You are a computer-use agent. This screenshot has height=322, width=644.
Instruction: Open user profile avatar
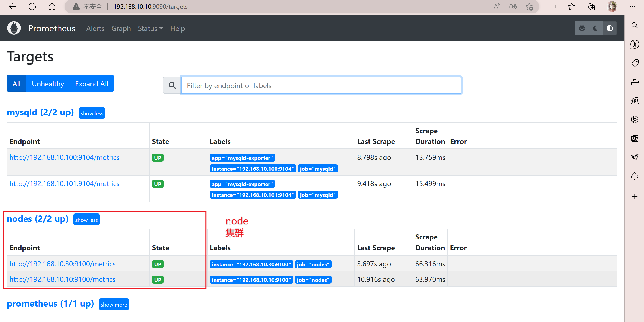pyautogui.click(x=612, y=7)
